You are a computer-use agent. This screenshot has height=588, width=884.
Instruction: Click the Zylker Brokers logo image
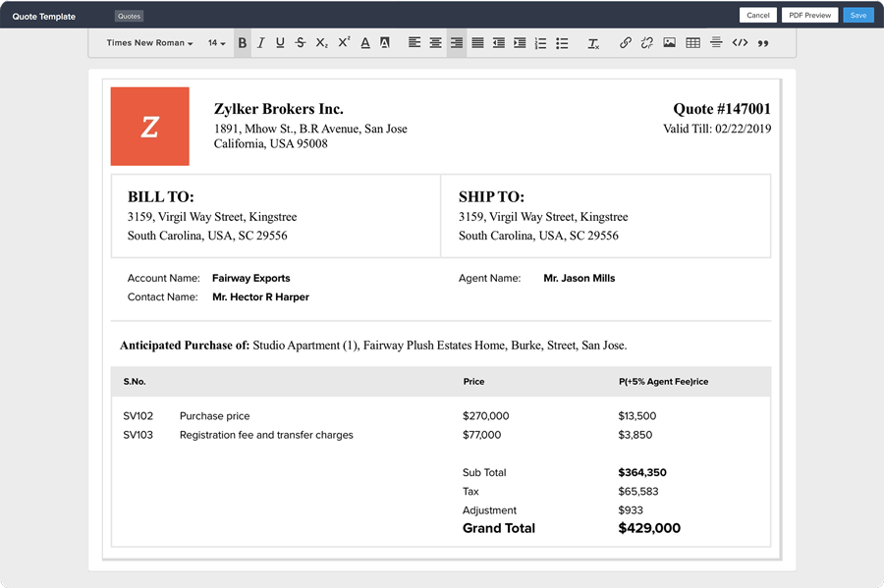(150, 127)
